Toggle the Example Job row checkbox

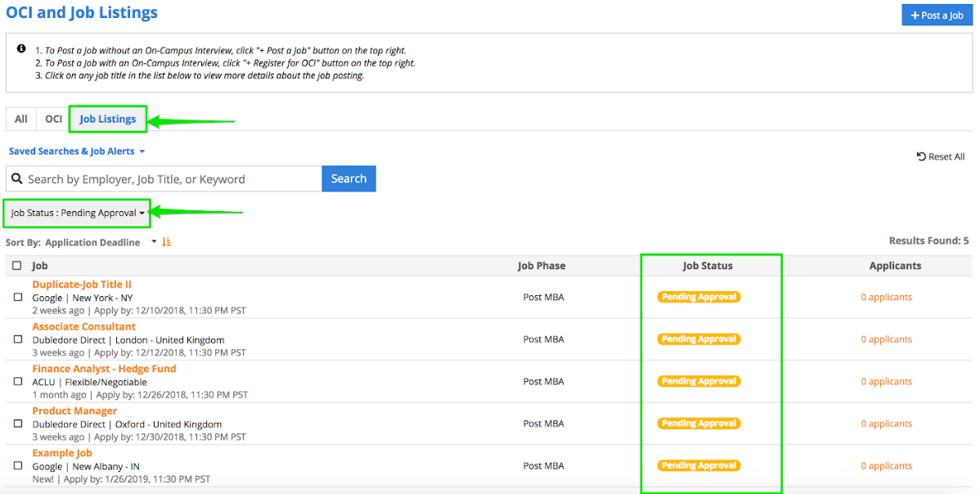click(17, 466)
